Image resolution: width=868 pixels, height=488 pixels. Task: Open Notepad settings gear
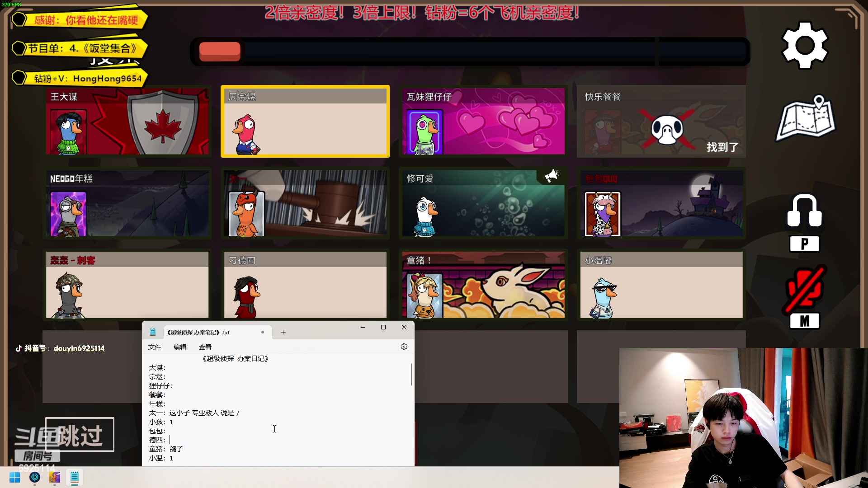click(x=404, y=347)
